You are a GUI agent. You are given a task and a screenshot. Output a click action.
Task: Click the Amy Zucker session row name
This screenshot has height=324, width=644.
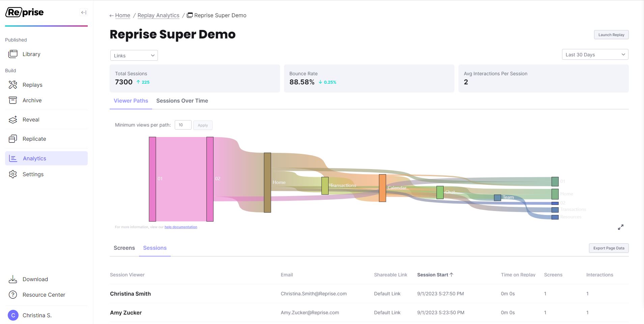[x=126, y=313]
